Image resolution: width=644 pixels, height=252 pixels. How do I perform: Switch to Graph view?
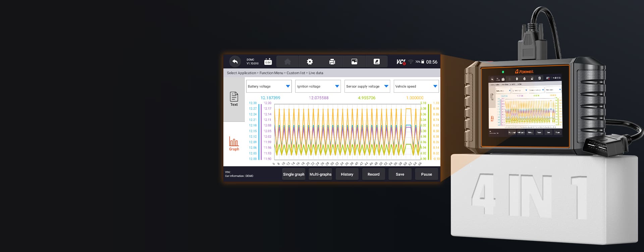(x=234, y=144)
